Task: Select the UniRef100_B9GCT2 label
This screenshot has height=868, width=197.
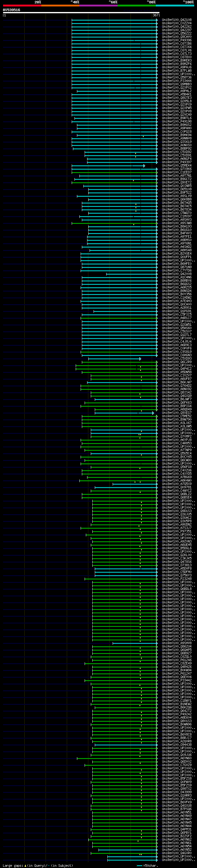Action: pos(177,179)
